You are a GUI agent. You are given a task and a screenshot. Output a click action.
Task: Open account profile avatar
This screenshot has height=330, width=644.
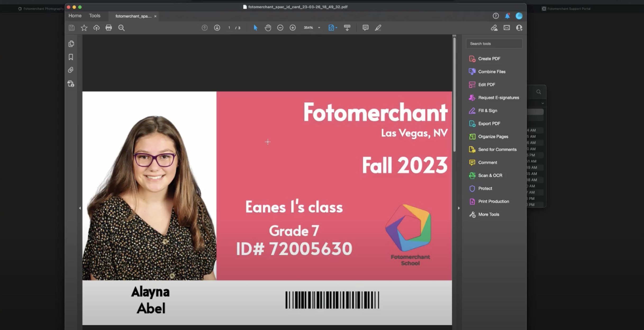(519, 16)
